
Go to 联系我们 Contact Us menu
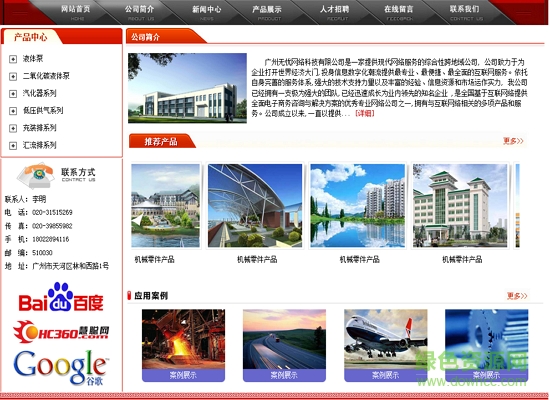click(465, 13)
